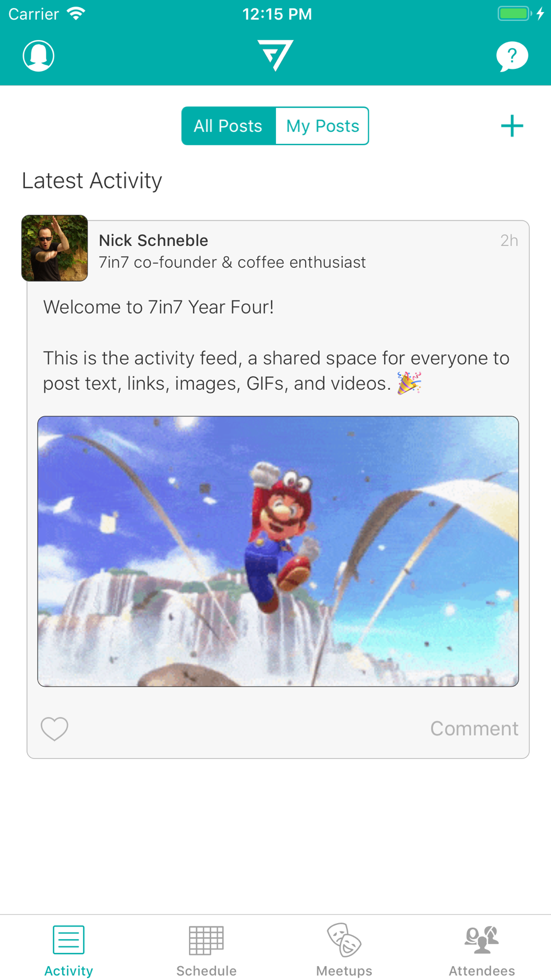The width and height of the screenshot is (551, 980).
Task: Select Nick Schneble's name
Action: pyautogui.click(x=153, y=240)
